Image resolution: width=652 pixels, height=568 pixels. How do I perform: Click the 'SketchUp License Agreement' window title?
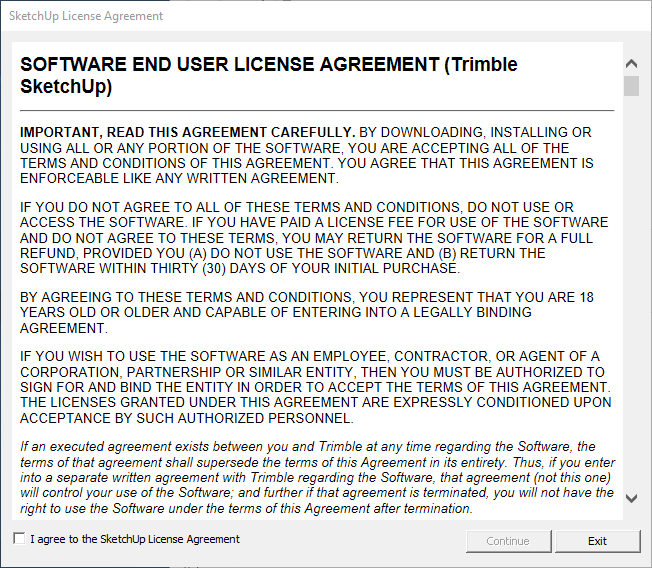[x=86, y=16]
